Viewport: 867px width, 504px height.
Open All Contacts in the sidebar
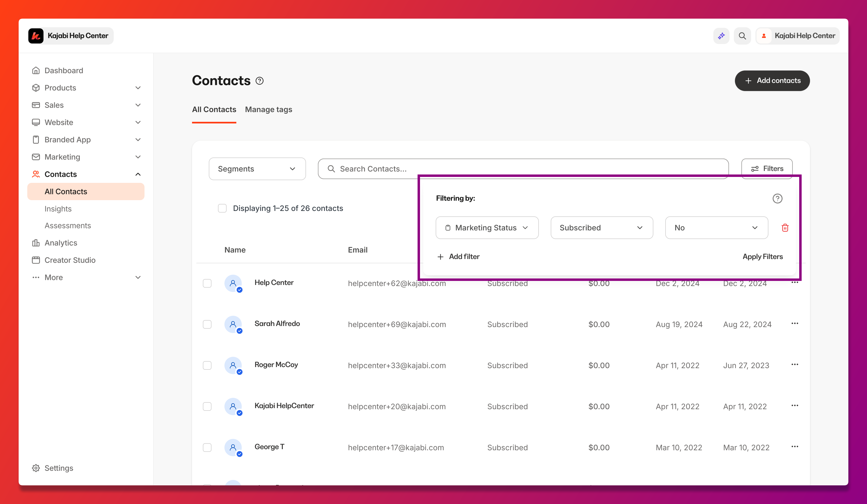86,191
